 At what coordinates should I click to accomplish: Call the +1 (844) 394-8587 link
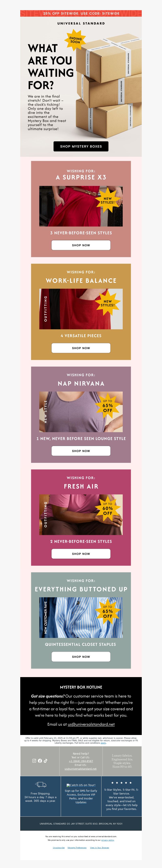(x=81, y=761)
